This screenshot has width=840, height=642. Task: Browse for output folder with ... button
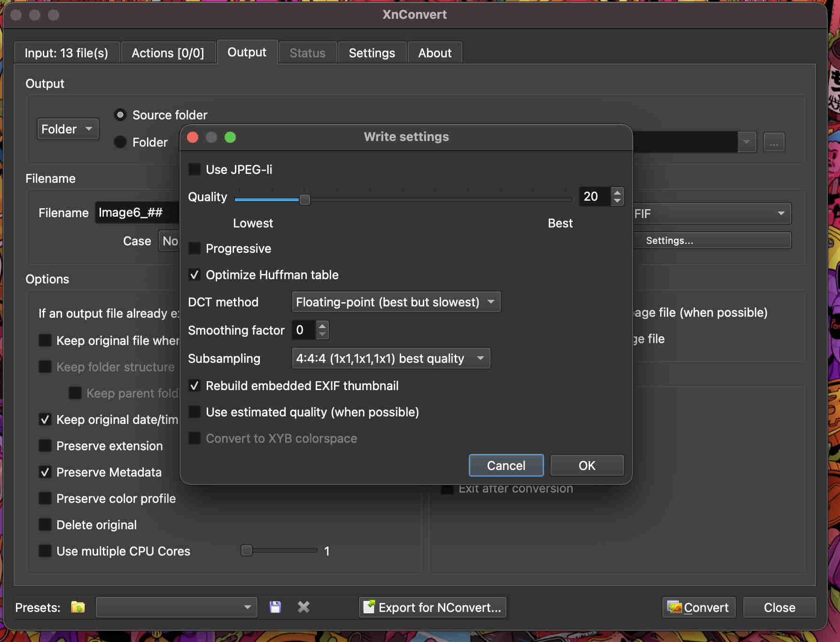(x=774, y=142)
